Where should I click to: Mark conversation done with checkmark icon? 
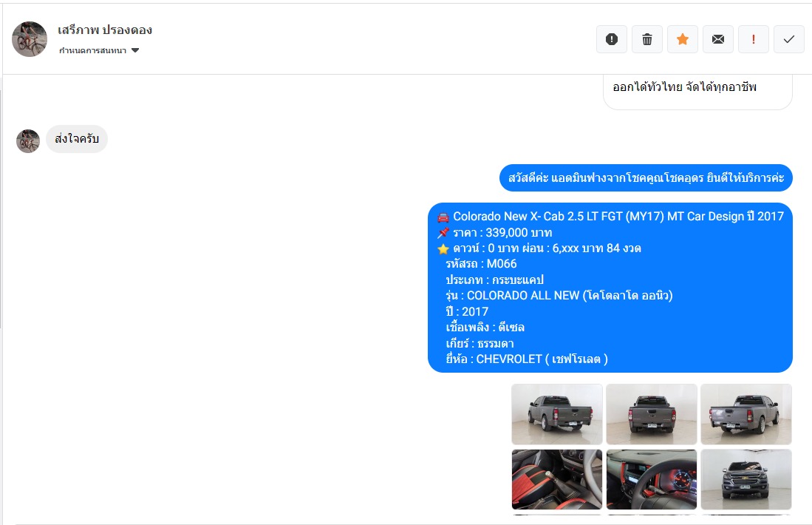click(788, 39)
